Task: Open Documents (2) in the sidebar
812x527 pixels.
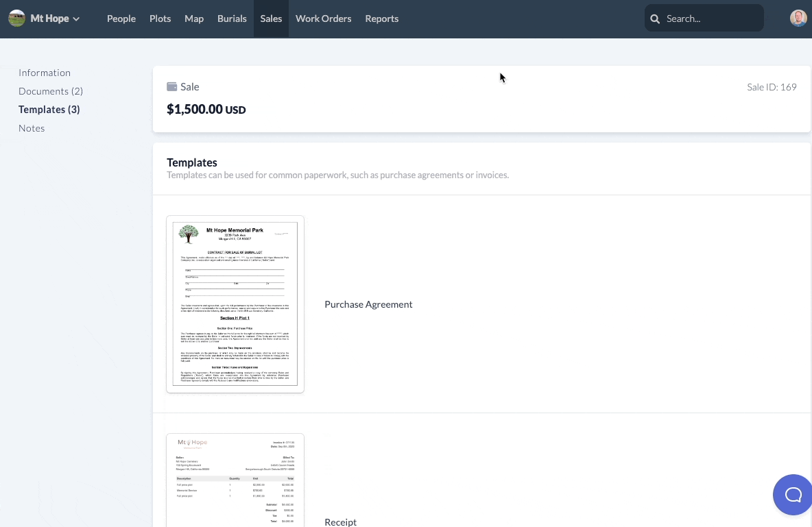Action: point(51,90)
